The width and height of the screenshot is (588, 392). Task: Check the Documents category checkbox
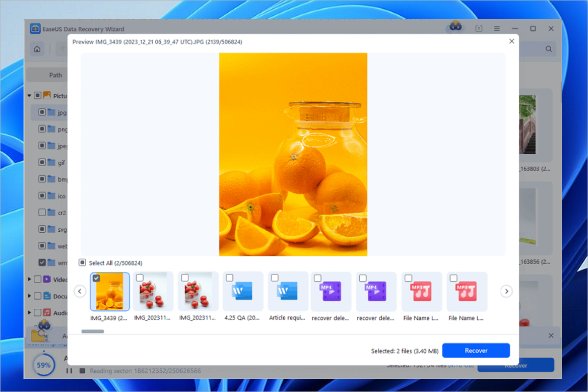pos(38,296)
